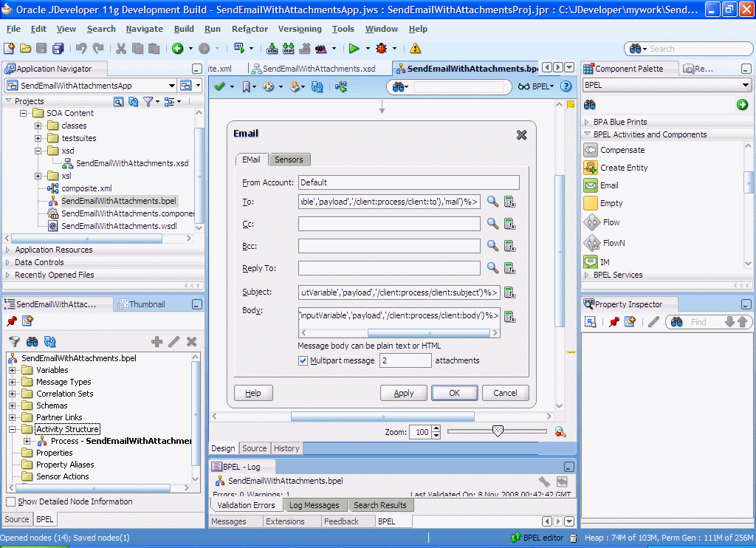Expand the Variables node in Structure
The image size is (756, 548).
12,370
